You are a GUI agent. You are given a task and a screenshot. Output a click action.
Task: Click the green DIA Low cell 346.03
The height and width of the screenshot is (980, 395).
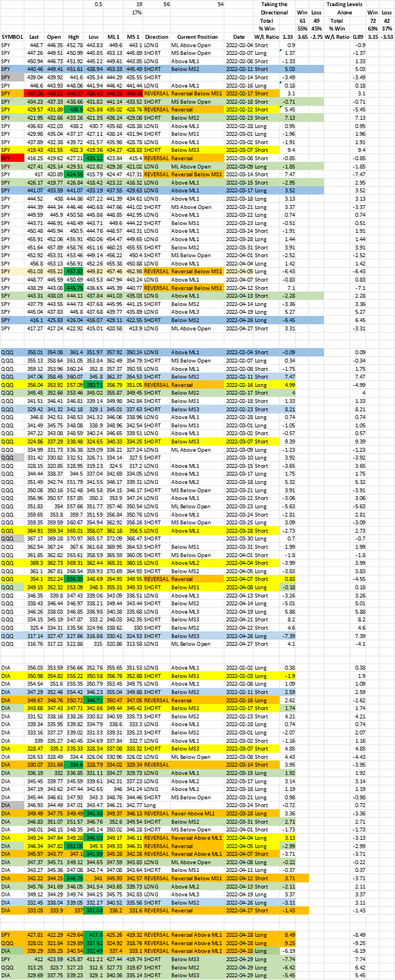click(94, 838)
